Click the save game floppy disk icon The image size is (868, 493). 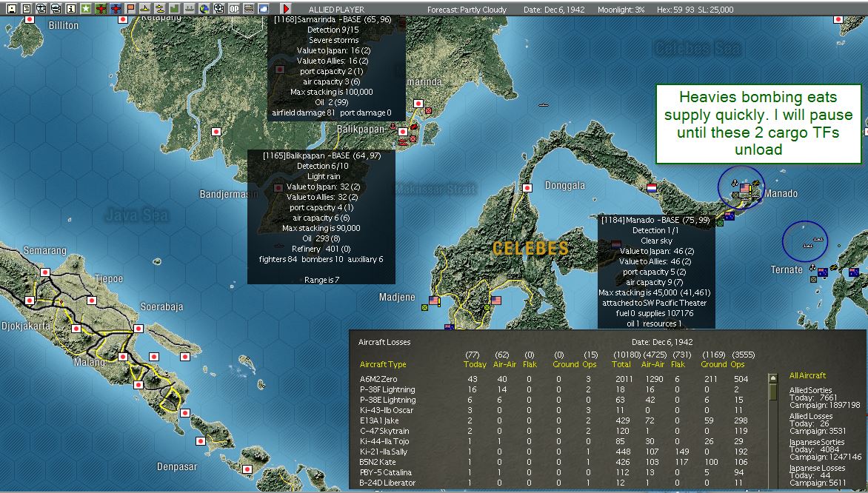pos(12,9)
